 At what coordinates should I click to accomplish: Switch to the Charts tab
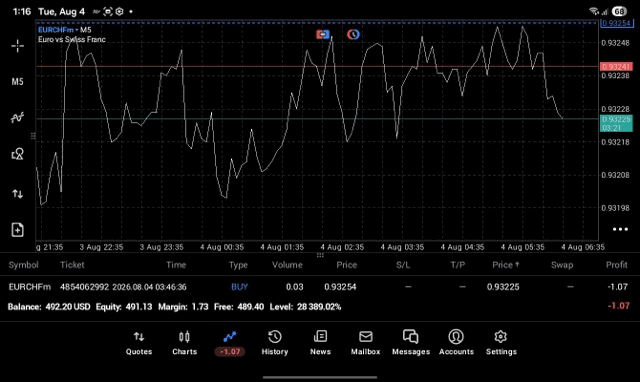click(x=184, y=343)
